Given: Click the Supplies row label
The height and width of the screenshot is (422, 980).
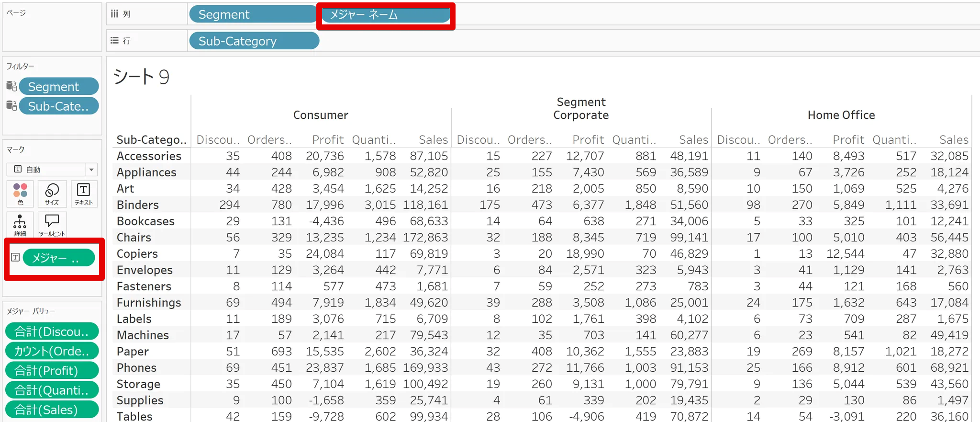Looking at the screenshot, I should 140,400.
